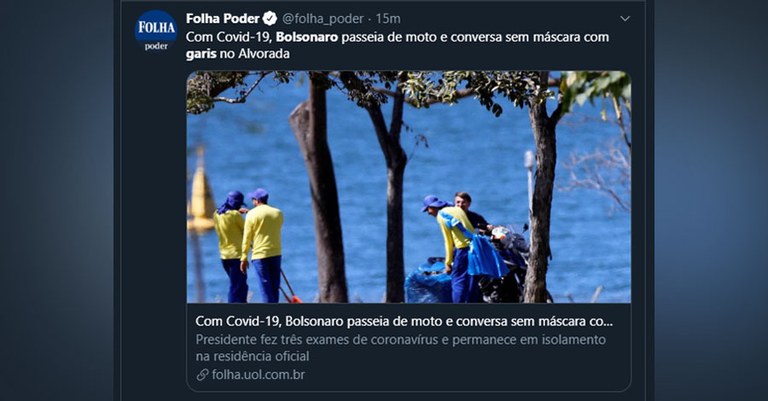Screen dimensions: 768x401
Task: Click the motorcycle in the photo
Action: click(504, 264)
